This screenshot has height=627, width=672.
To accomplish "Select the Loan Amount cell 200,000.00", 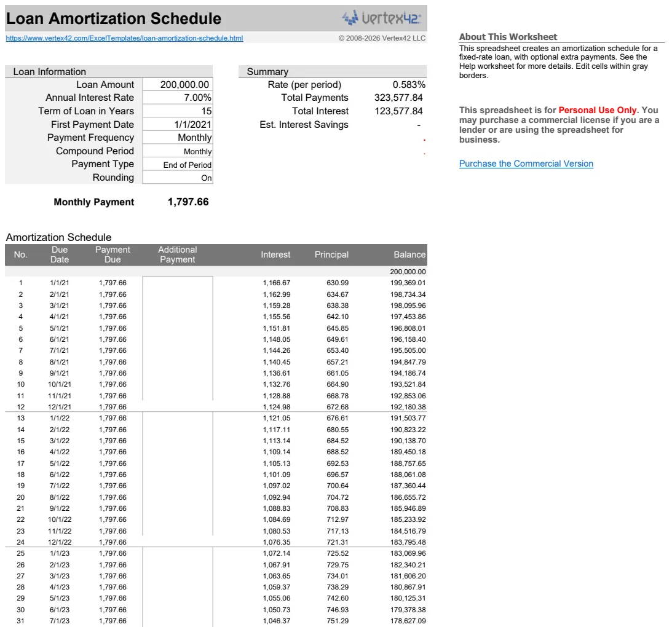I will click(178, 84).
